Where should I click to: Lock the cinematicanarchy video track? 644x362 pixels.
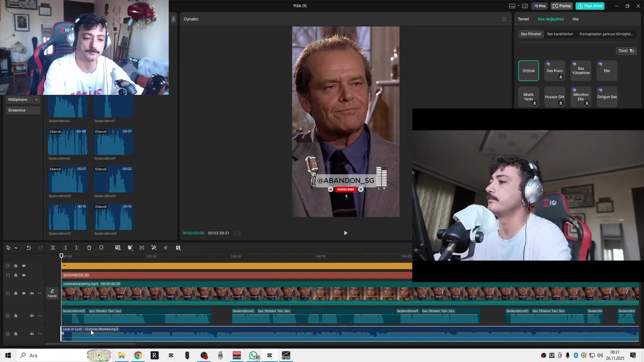point(16,293)
